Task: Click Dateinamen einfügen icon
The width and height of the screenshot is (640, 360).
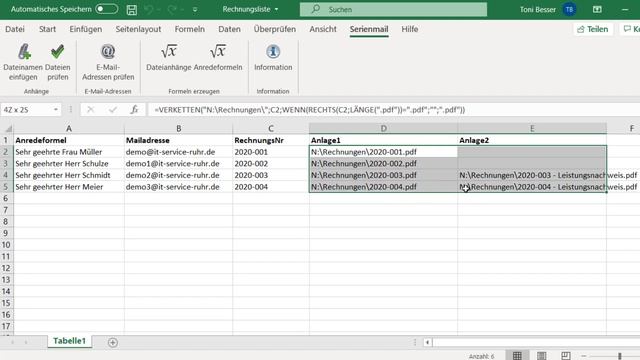Action: [24, 52]
